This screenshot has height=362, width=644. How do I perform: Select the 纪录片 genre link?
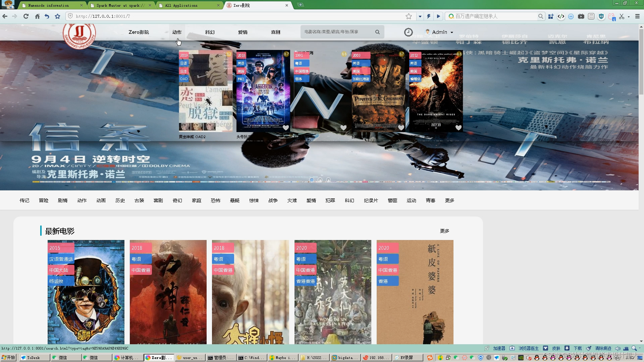click(x=371, y=200)
